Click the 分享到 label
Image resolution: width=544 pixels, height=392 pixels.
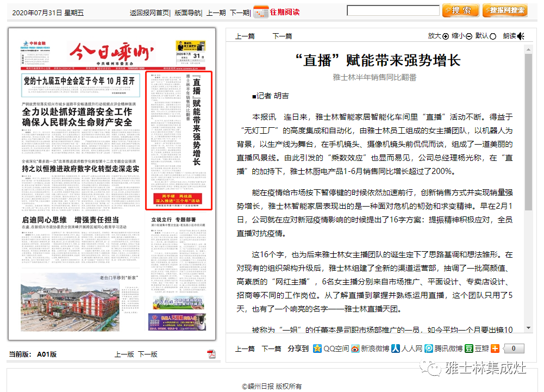298,349
